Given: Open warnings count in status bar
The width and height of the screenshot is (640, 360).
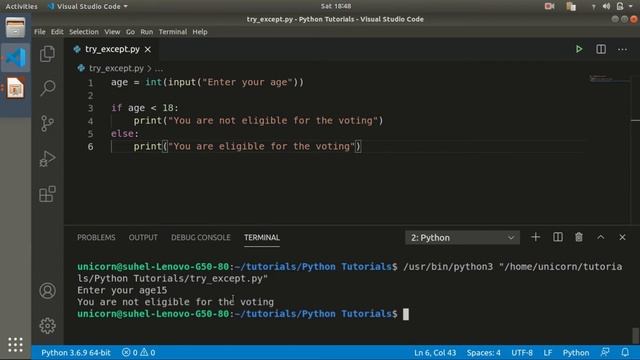Looking at the screenshot, I should (148, 353).
